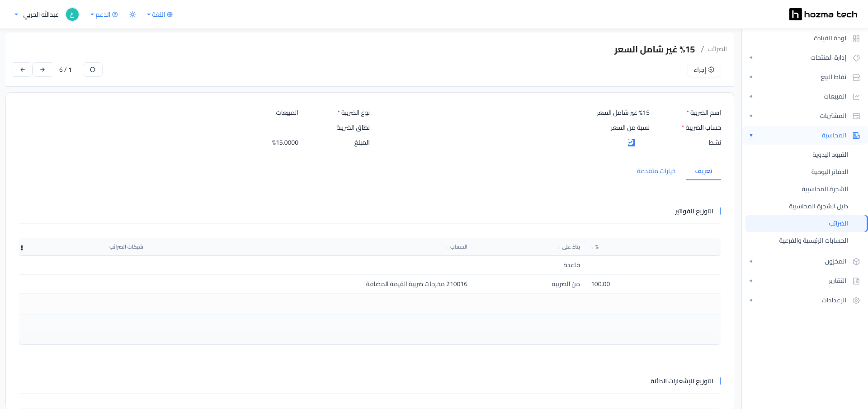Click the three-dot table options icon
The width and height of the screenshot is (868, 409).
[22, 247]
